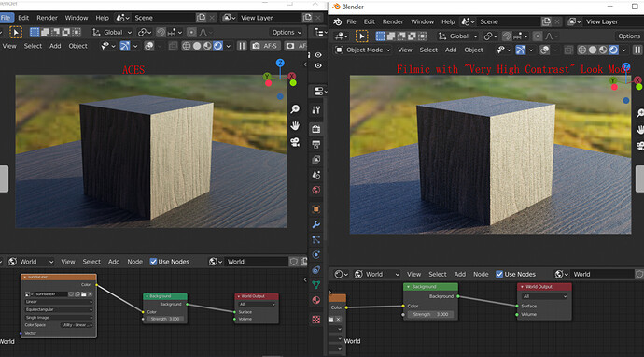Toggle proportional editing in right window

pyautogui.click(x=538, y=36)
